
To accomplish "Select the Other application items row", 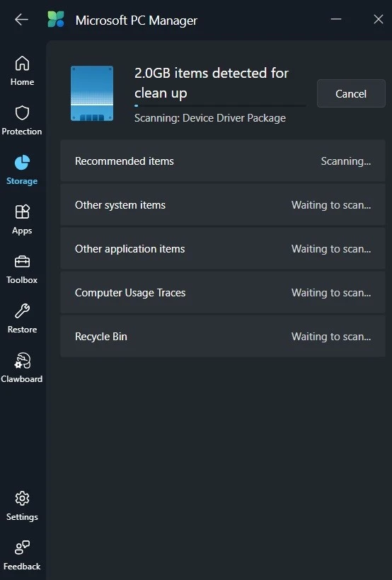I will click(223, 248).
